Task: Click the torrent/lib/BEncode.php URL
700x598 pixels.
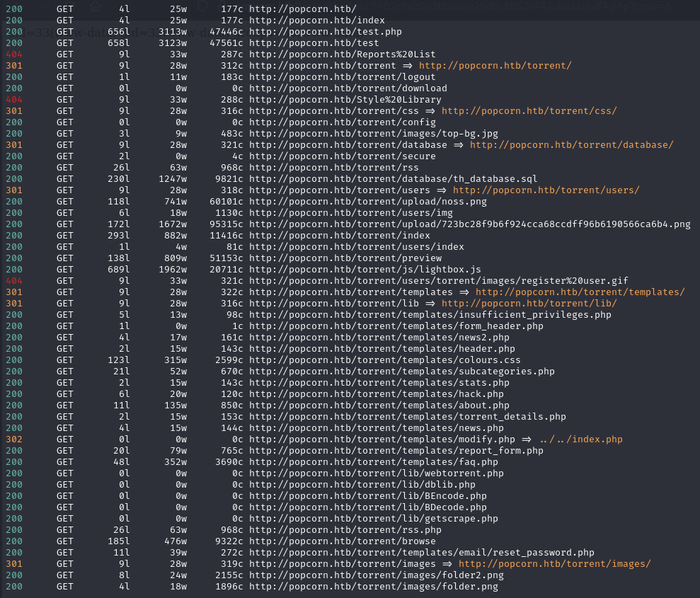Action: 367,496
